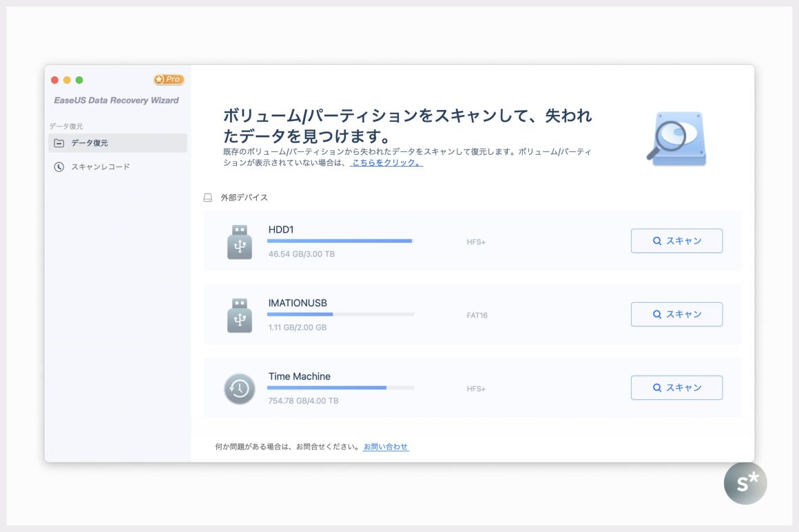Click the 外部デバイス drive icon
Screen dimensions: 799x532
coord(208,198)
